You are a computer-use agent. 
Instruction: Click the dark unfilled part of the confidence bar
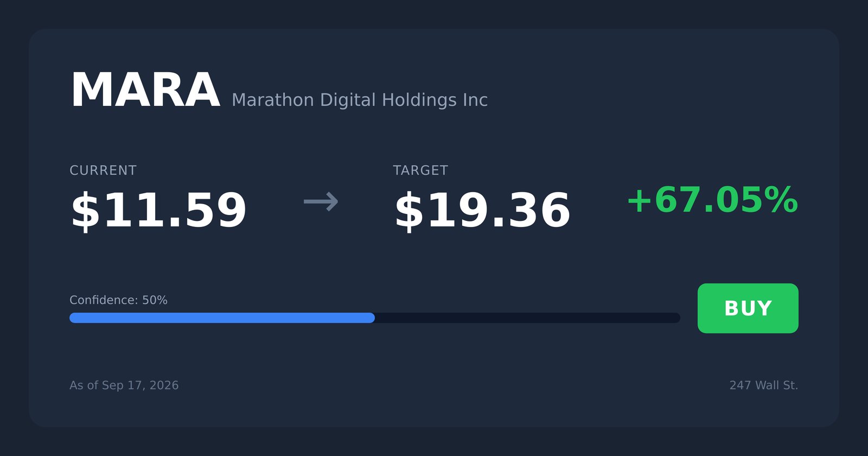(x=527, y=318)
